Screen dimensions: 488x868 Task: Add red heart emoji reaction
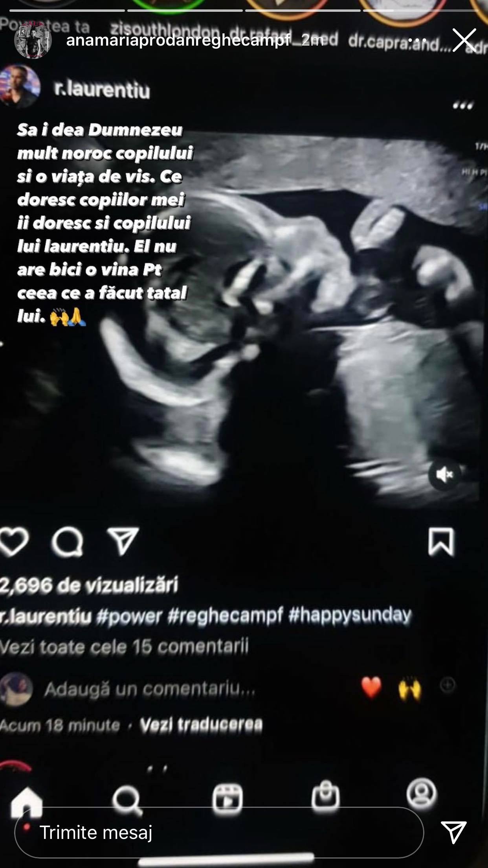point(371,687)
